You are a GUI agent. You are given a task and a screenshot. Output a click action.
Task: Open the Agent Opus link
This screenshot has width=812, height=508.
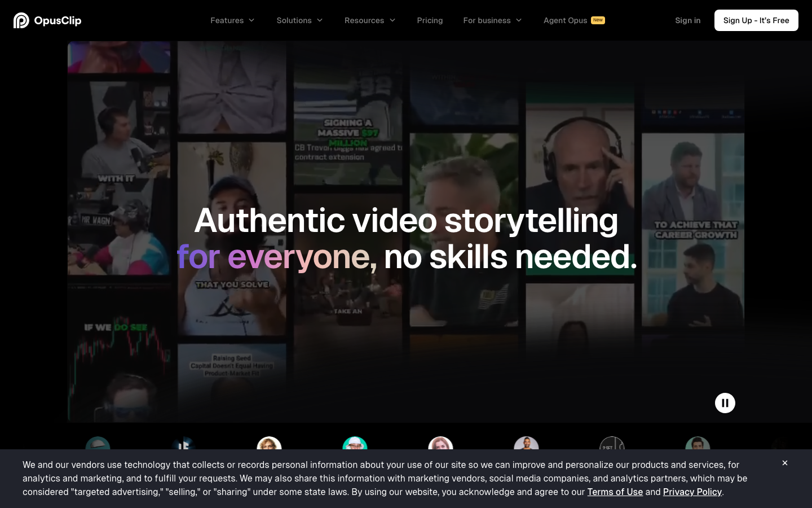(x=574, y=20)
